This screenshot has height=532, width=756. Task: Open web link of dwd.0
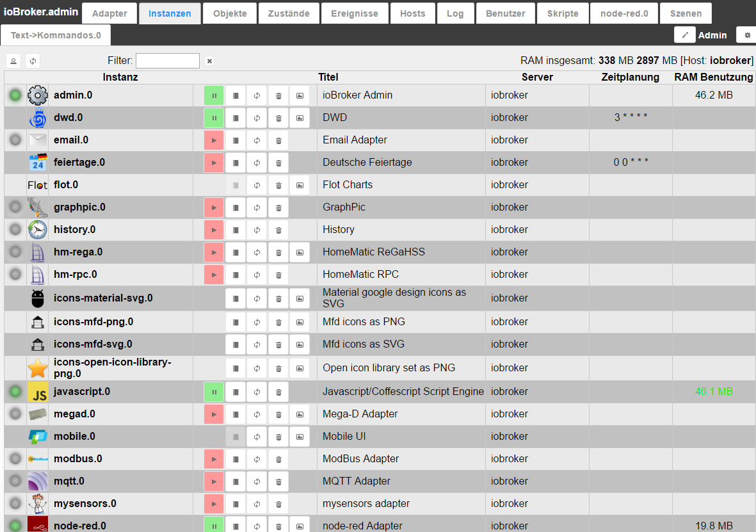pos(300,118)
